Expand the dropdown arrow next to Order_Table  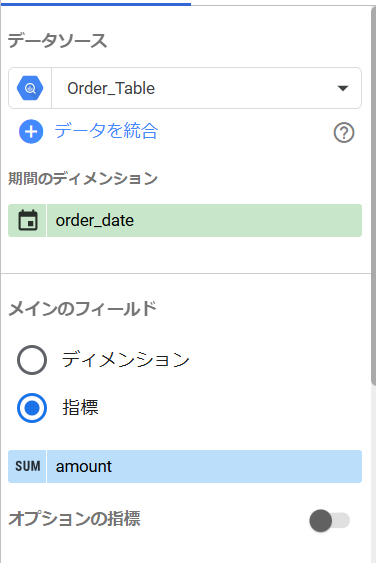pyautogui.click(x=343, y=88)
